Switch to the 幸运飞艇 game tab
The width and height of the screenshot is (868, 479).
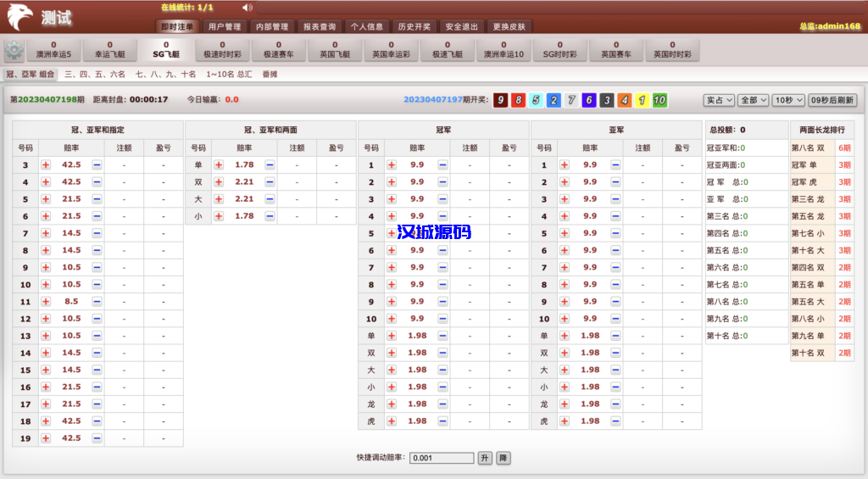(109, 50)
